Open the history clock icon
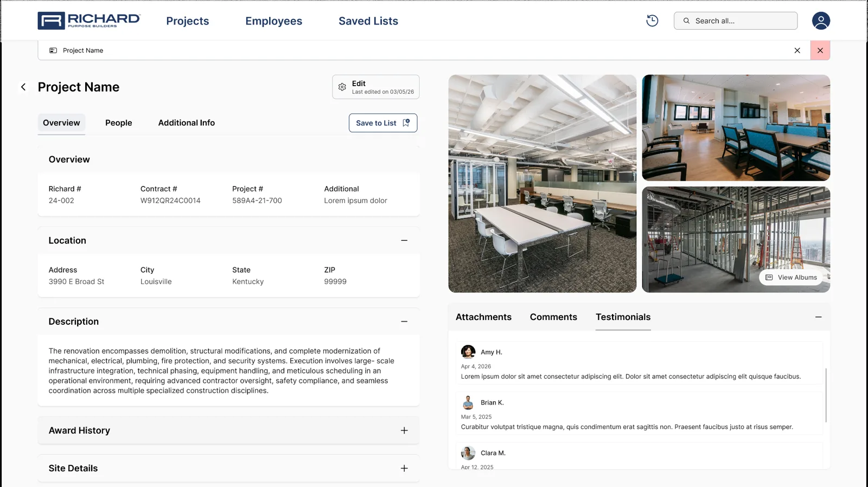This screenshot has height=487, width=868. tap(652, 21)
